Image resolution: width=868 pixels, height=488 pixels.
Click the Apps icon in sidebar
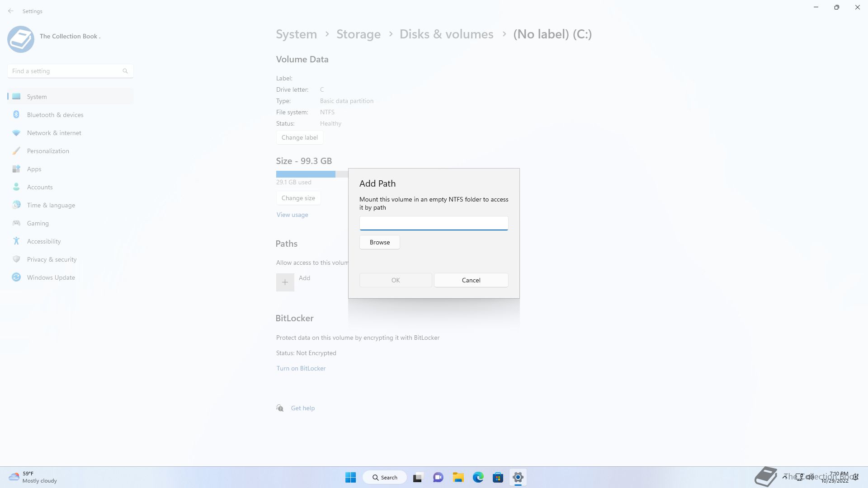[x=16, y=169]
